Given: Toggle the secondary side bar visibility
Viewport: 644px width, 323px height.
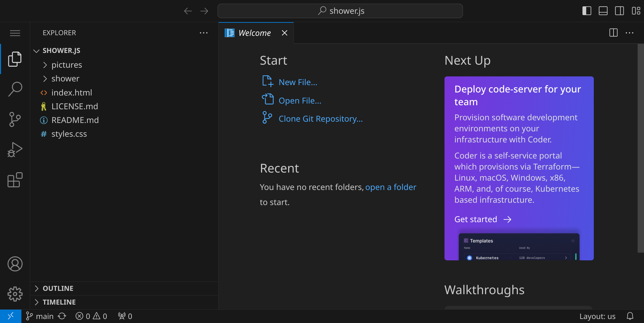Looking at the screenshot, I should point(620,11).
